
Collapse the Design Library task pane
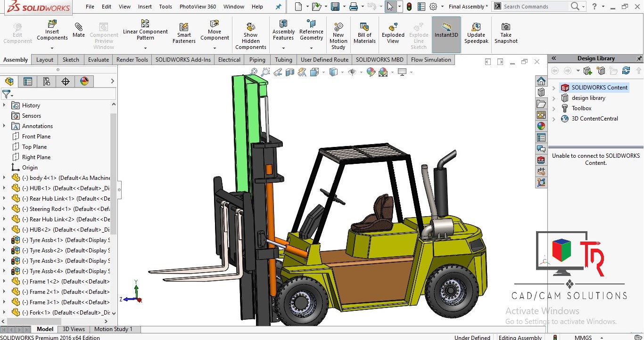click(x=554, y=58)
